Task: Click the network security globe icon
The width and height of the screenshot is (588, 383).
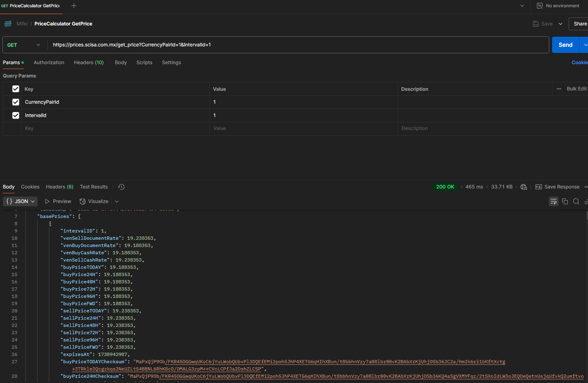Action: click(x=524, y=187)
